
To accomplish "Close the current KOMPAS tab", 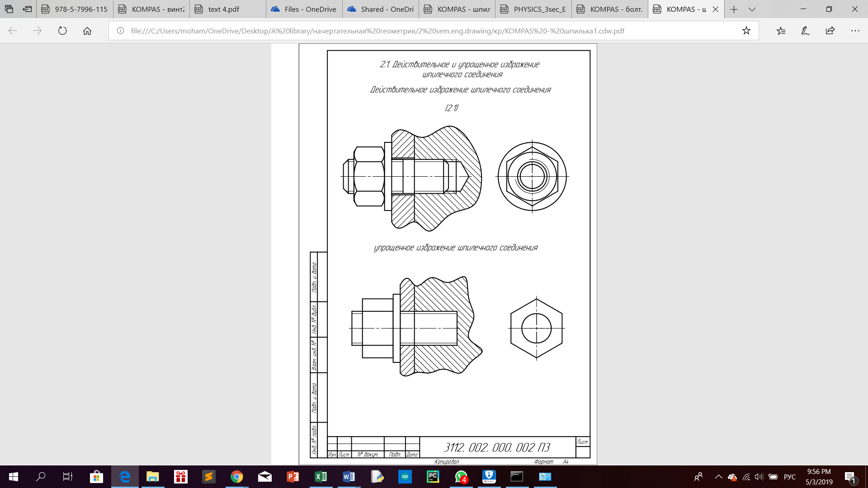I will click(x=715, y=9).
